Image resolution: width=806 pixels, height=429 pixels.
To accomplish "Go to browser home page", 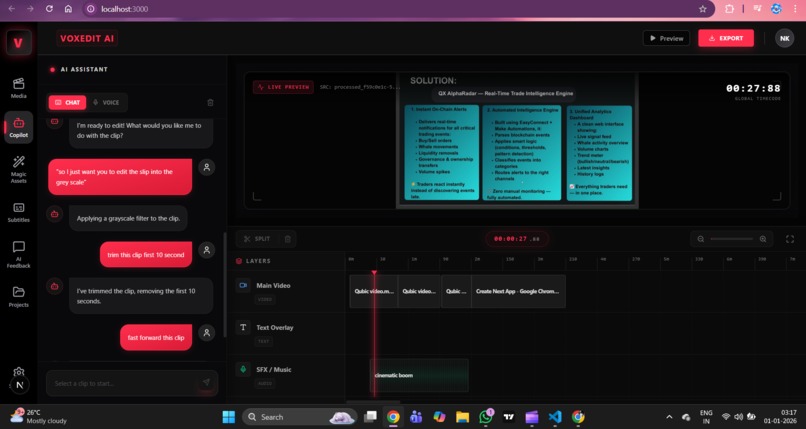I will click(x=68, y=9).
